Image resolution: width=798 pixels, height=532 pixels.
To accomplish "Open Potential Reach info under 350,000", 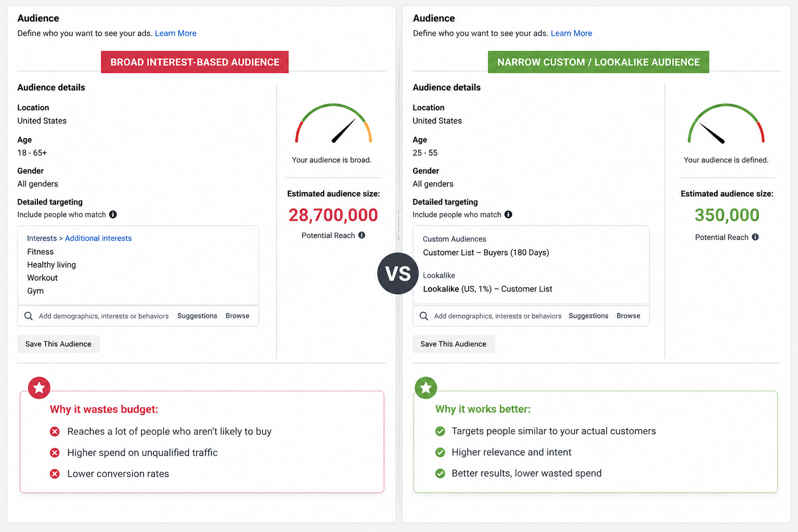I will coord(755,237).
